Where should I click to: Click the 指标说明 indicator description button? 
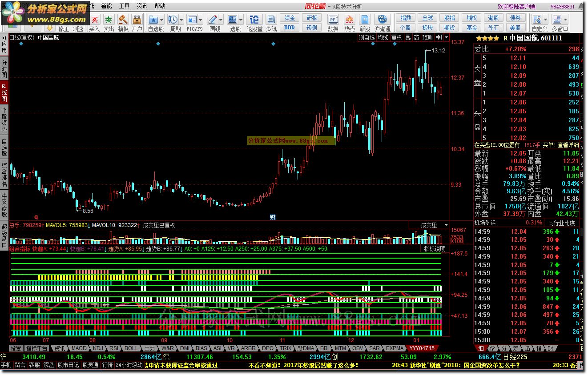pos(435,249)
